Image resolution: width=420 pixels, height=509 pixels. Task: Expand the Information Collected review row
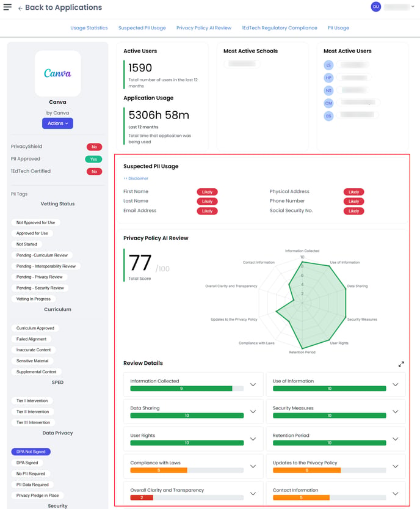pyautogui.click(x=253, y=385)
